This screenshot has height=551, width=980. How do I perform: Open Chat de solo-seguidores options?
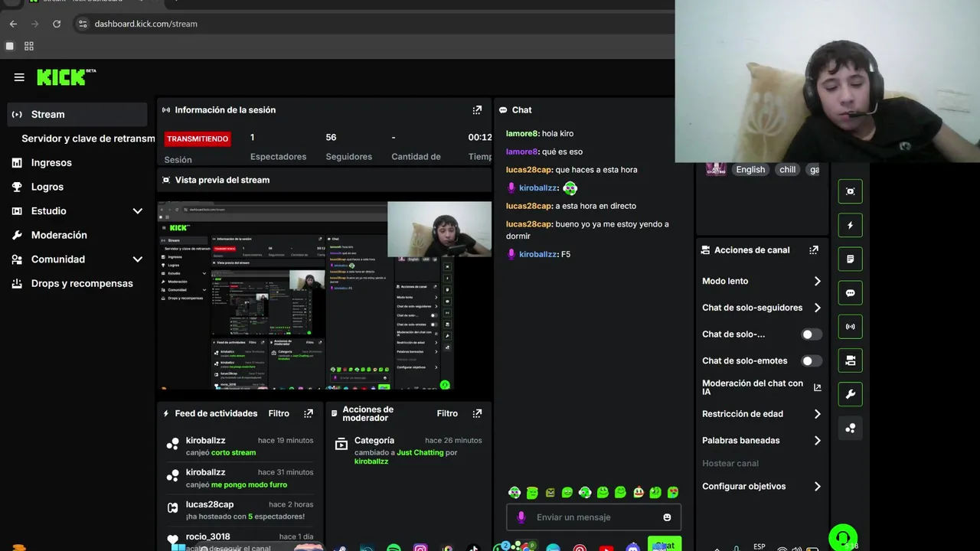761,308
